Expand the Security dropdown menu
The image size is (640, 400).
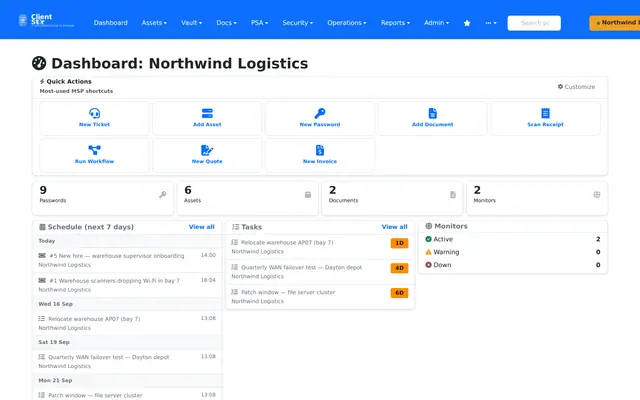pyautogui.click(x=298, y=23)
